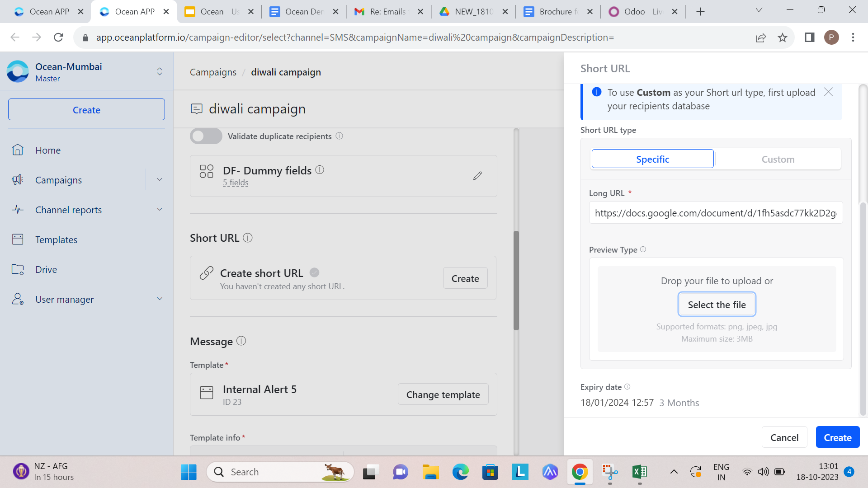Switch to the NEW_1810 Drive tab
This screenshot has height=488, width=868.
473,12
